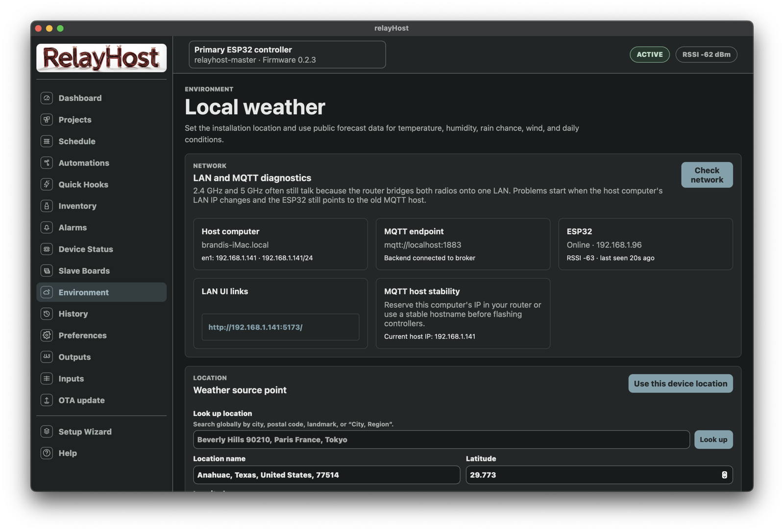Click the Environment cloud icon
Screen dimensions: 784x532
[x=47, y=292]
